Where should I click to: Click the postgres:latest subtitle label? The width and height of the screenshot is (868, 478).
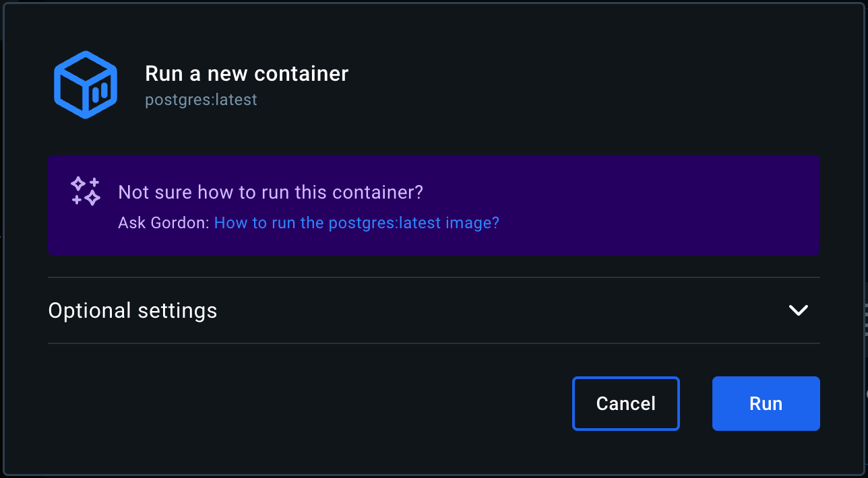pyautogui.click(x=201, y=99)
